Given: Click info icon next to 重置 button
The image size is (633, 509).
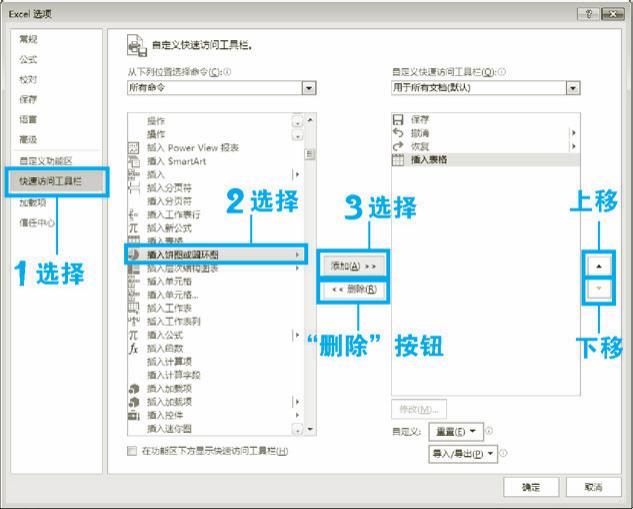Looking at the screenshot, I should [x=488, y=431].
